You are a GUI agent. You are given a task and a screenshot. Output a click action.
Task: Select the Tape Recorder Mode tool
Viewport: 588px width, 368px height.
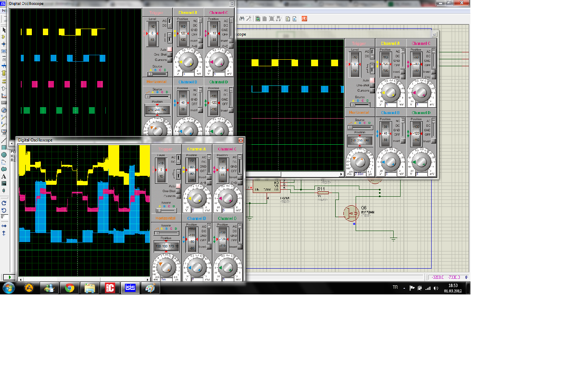[x=4, y=103]
